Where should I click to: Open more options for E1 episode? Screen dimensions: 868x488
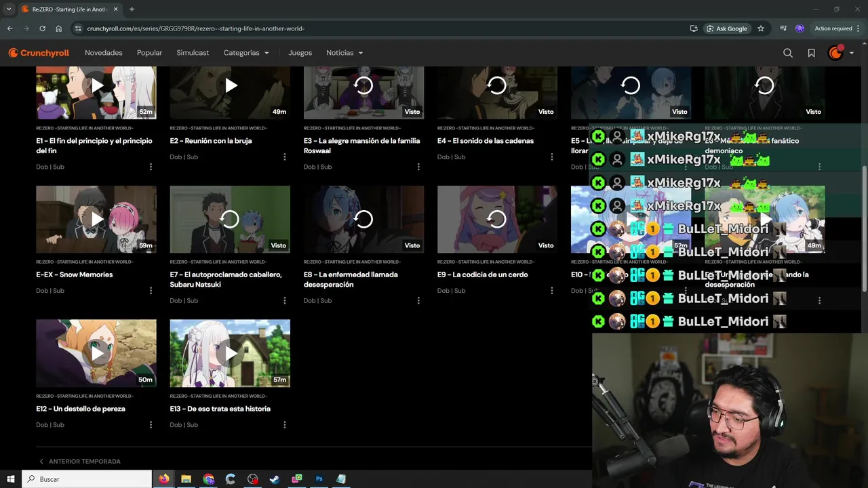click(x=151, y=167)
